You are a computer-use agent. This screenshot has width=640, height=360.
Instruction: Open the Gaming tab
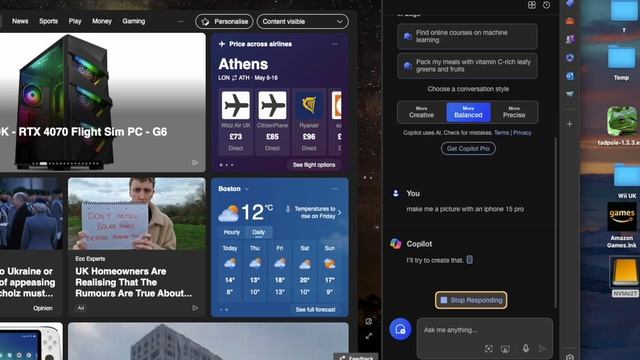(133, 21)
